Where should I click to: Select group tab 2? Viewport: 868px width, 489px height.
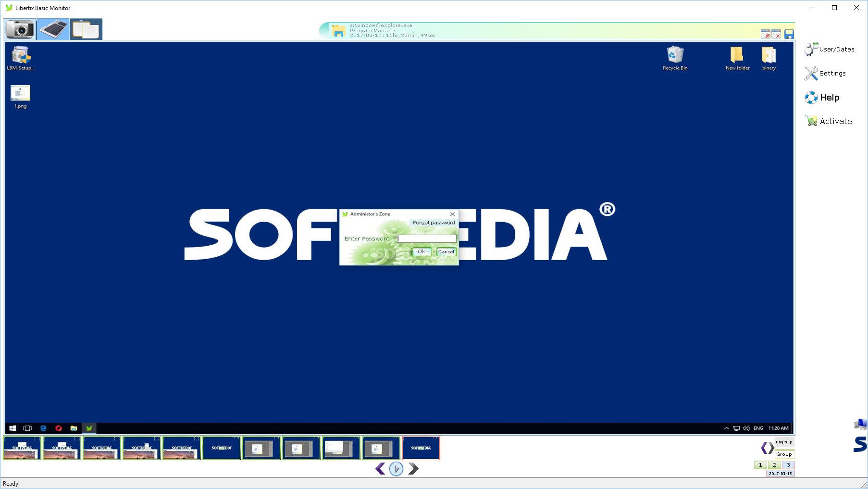point(774,465)
